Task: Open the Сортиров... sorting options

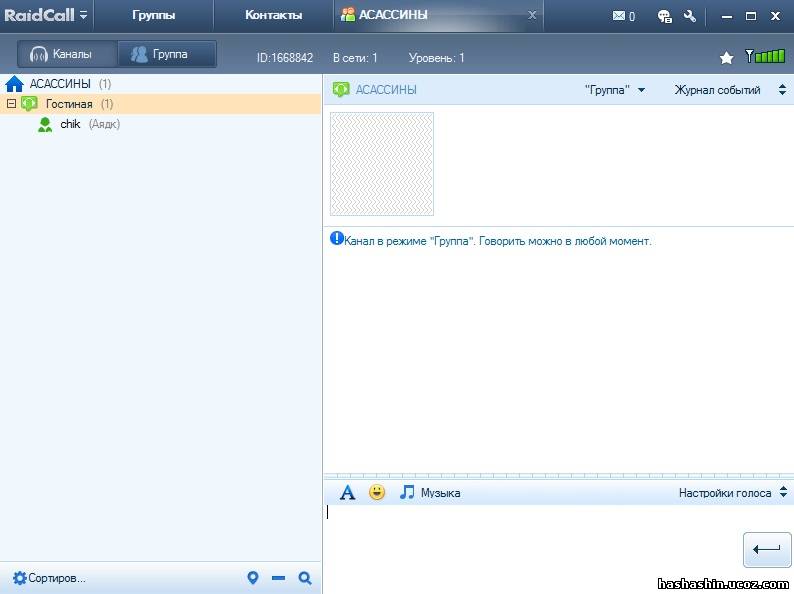Action: point(49,578)
